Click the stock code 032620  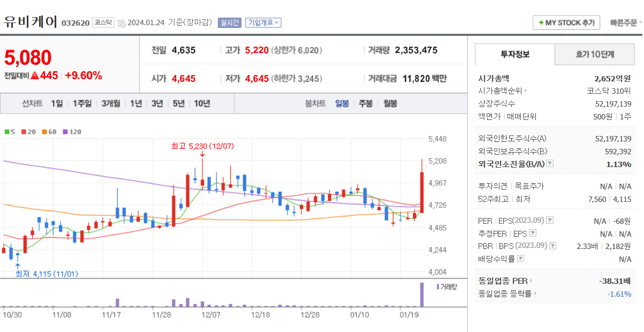(75, 23)
